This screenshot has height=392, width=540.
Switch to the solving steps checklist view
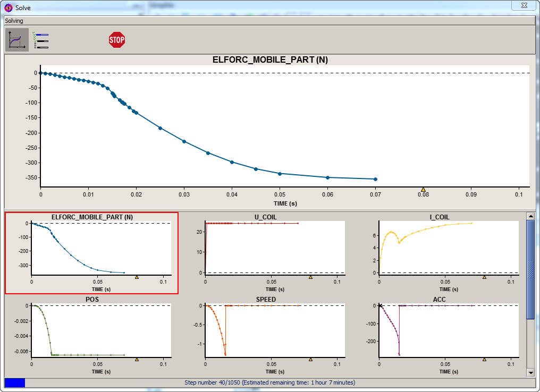pos(41,40)
